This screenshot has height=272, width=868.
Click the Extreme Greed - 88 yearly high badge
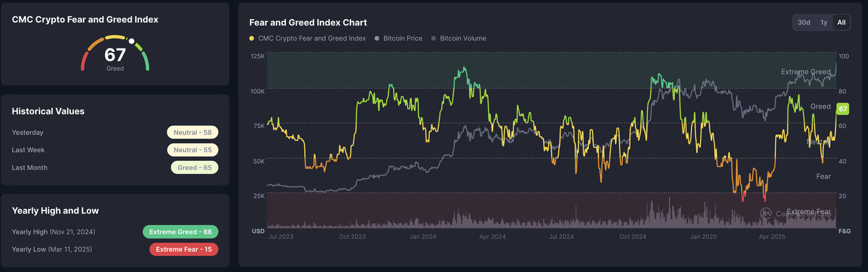click(180, 232)
